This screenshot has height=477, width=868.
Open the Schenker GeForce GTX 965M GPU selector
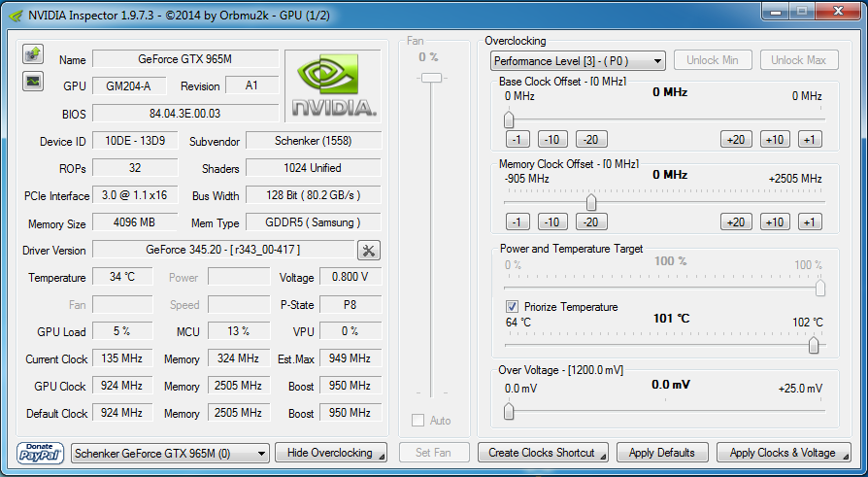[170, 453]
